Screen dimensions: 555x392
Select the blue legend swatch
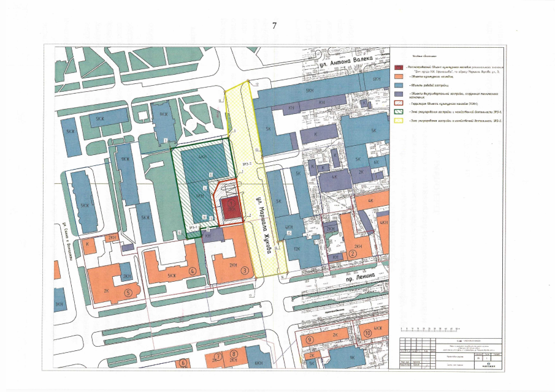click(399, 86)
